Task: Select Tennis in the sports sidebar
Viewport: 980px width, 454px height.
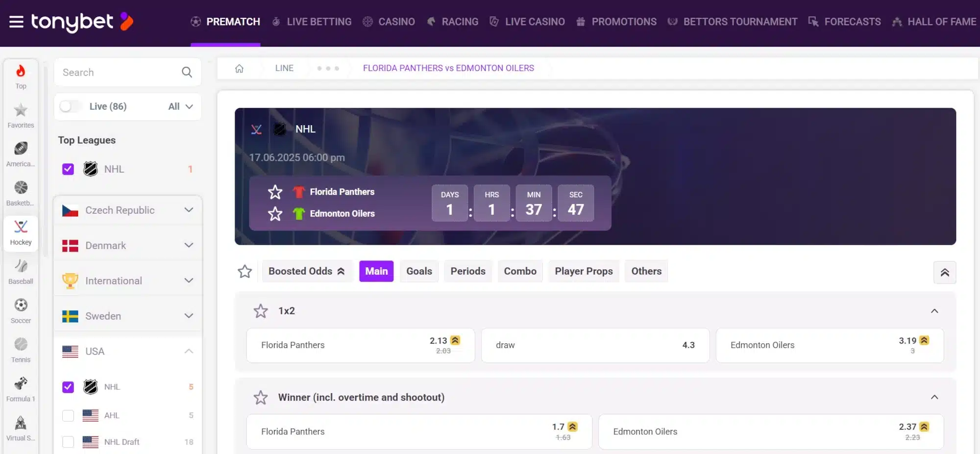Action: click(21, 351)
